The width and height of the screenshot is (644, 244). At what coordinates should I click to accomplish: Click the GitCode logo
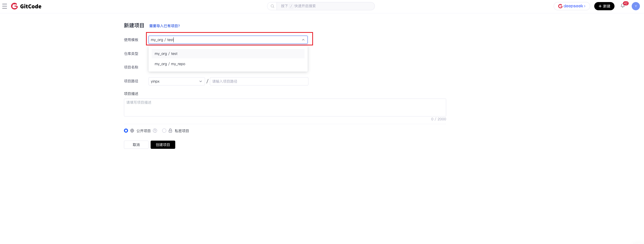tap(26, 6)
